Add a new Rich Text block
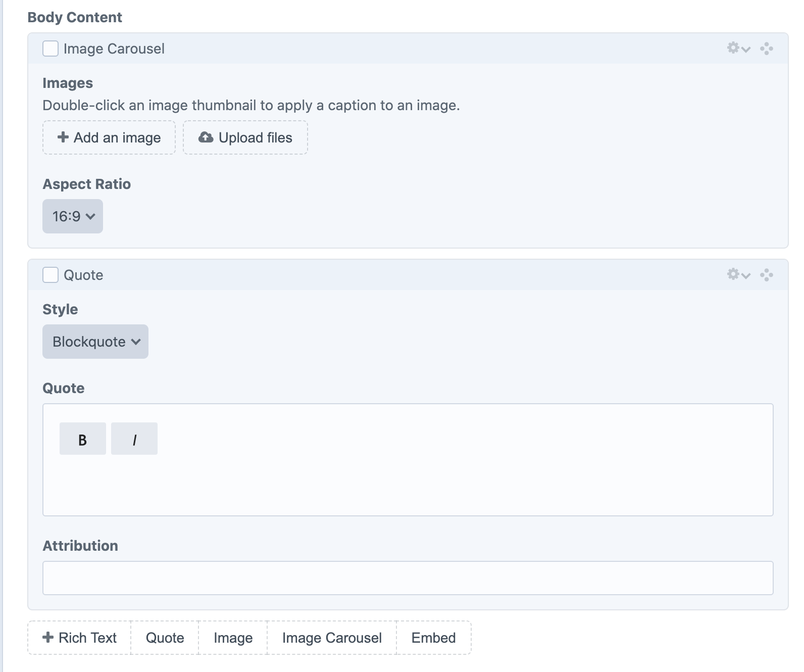 80,638
